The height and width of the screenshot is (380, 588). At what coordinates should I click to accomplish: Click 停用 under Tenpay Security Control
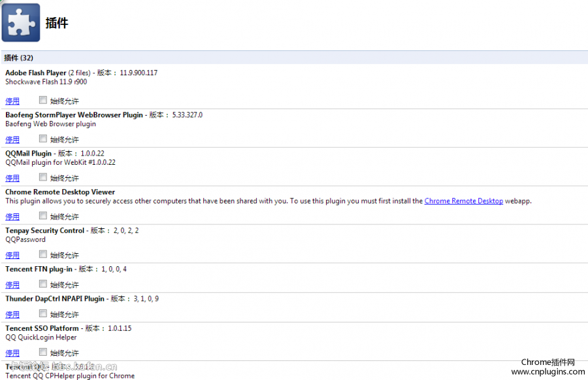(12, 255)
